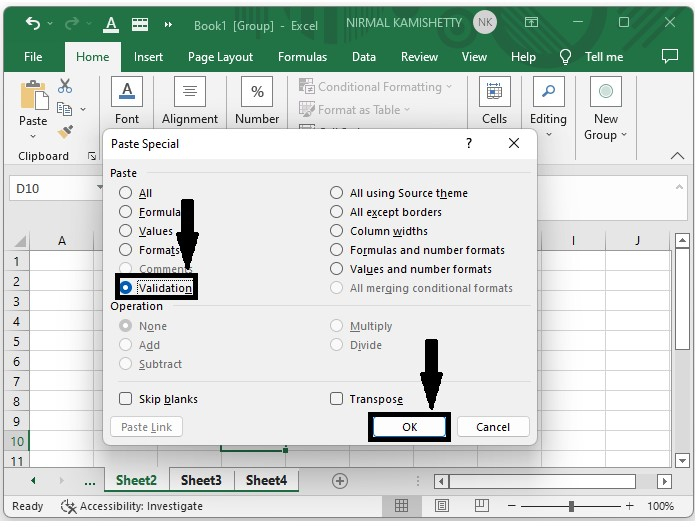The height and width of the screenshot is (527, 697).
Task: Click the New Group circle icon
Action: point(605,92)
